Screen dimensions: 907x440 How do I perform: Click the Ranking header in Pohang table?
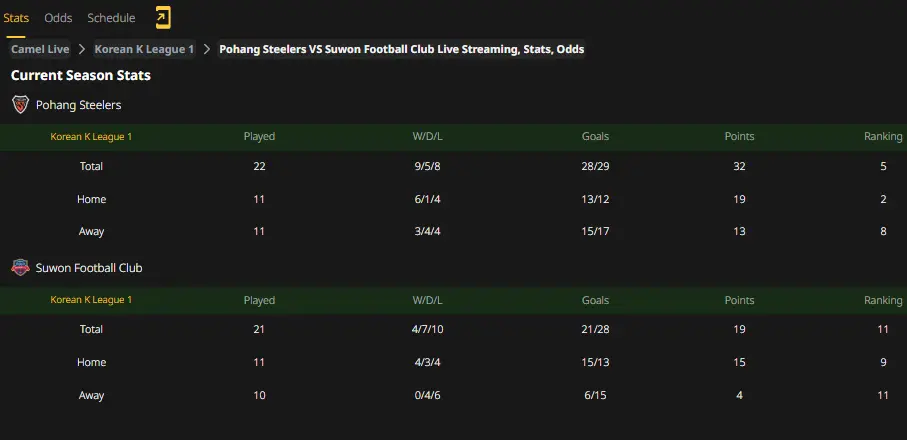click(883, 136)
